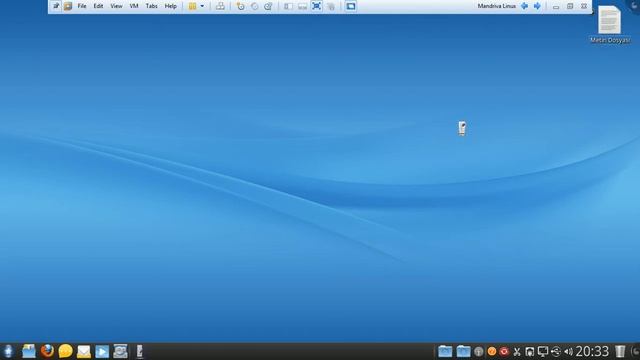Open the View menu
This screenshot has width=640, height=360.
tap(116, 6)
